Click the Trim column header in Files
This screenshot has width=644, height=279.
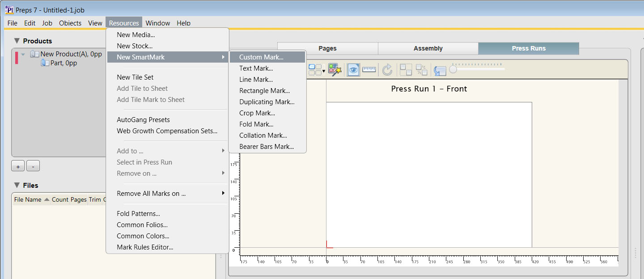95,199
